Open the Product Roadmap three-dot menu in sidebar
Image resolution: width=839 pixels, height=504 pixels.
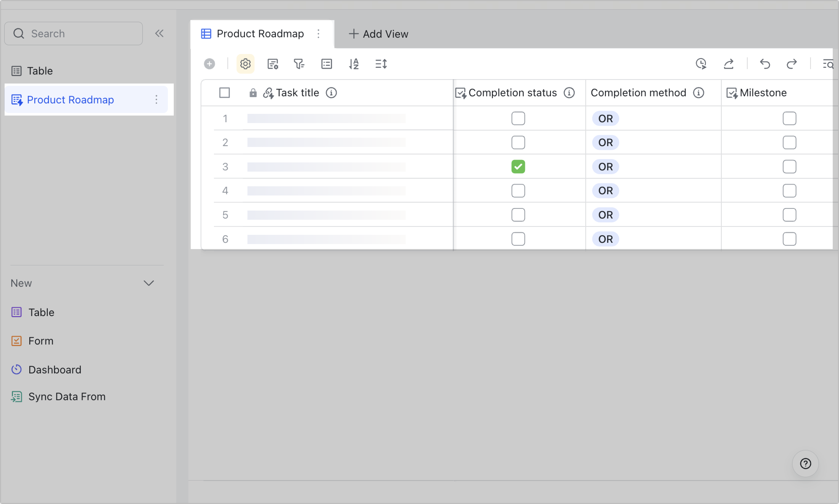coord(157,99)
